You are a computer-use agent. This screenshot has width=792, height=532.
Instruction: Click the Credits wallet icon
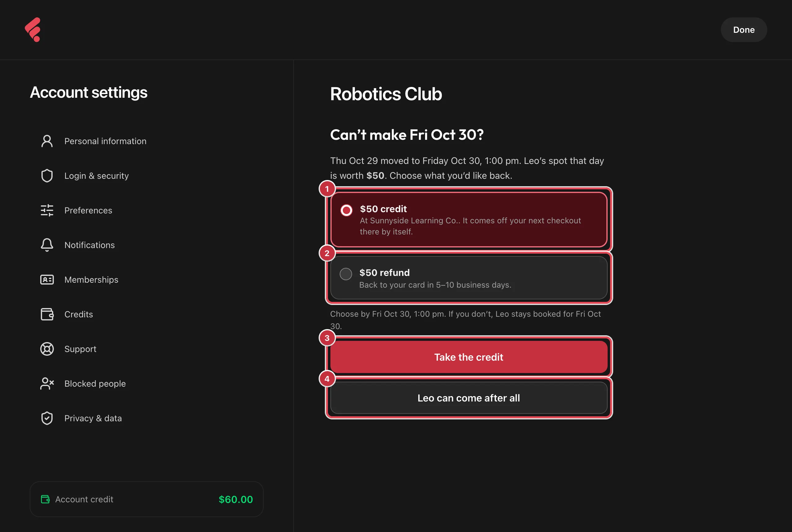pyautogui.click(x=47, y=314)
